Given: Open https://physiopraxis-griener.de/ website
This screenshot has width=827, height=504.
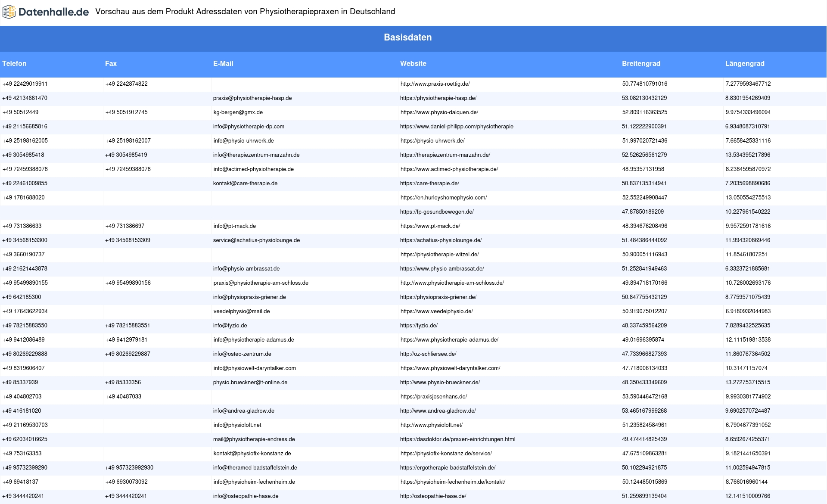Looking at the screenshot, I should 438,297.
